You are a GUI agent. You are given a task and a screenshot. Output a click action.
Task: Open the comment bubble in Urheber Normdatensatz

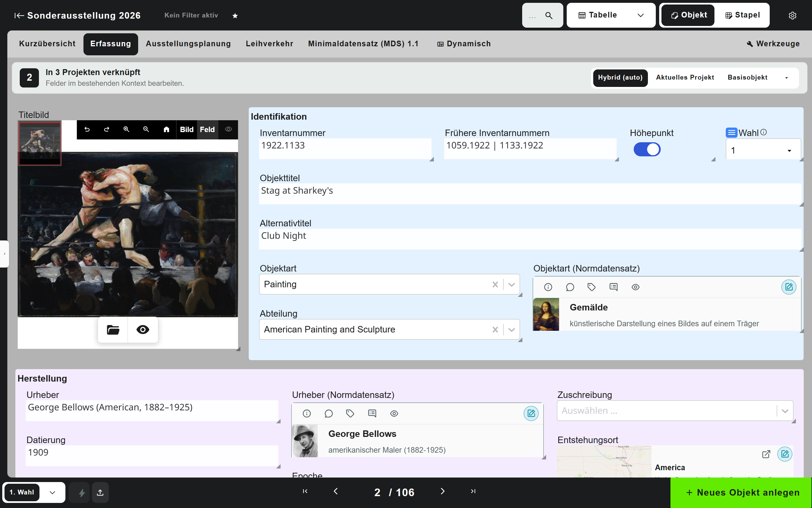(x=329, y=413)
